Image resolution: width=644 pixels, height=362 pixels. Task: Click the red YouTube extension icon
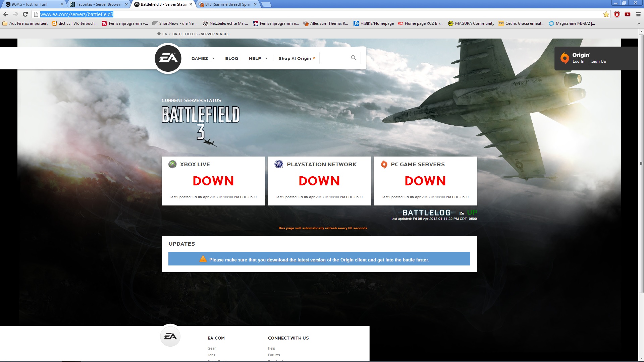pos(627,14)
